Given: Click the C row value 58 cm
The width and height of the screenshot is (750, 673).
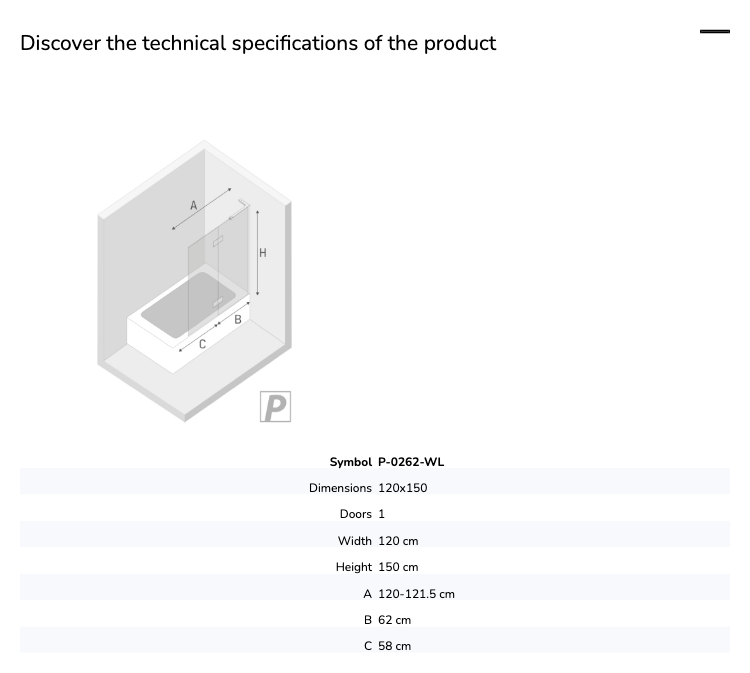Looking at the screenshot, I should click(x=394, y=646).
